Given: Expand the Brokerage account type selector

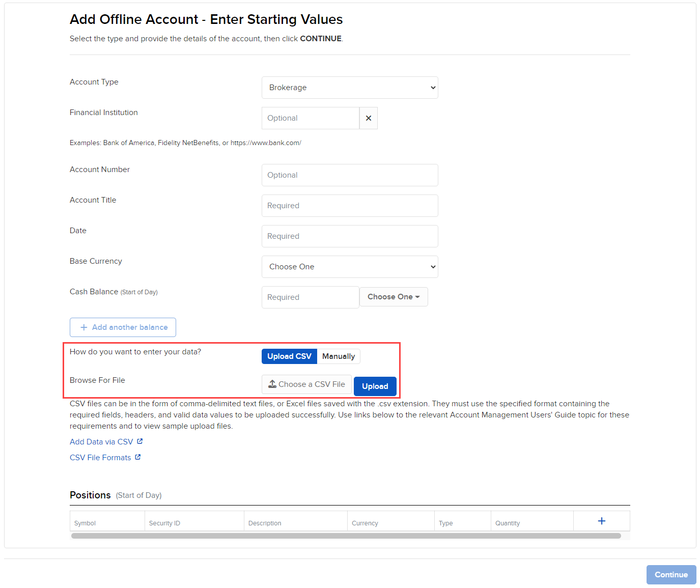Looking at the screenshot, I should [349, 88].
